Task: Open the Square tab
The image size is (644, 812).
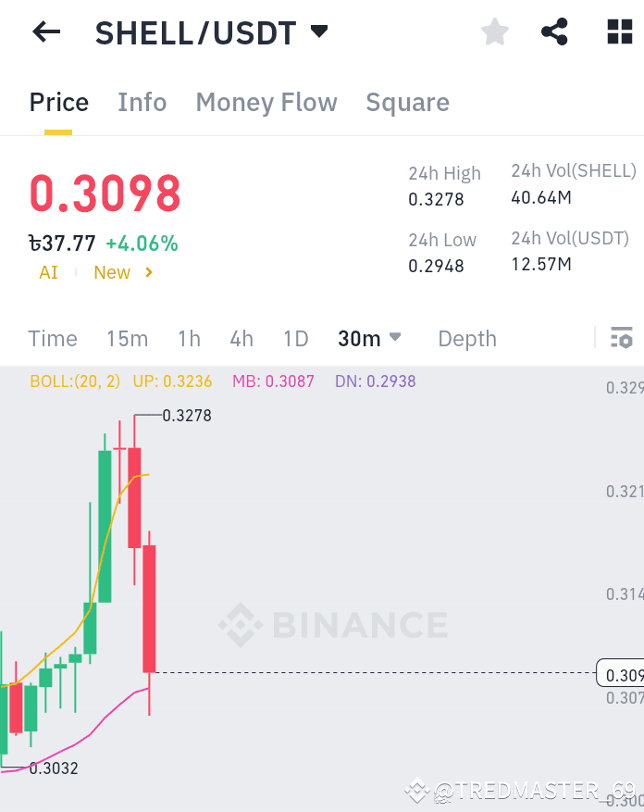Action: (407, 102)
